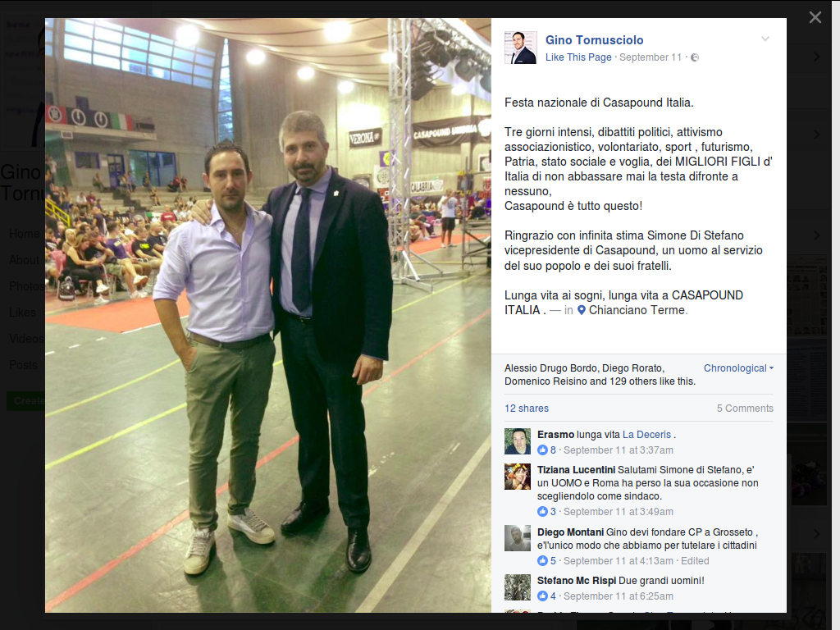Screen dimensions: 840x630
Task: Click the like thumb icon on Stefano Mc Rispi's comment
Action: 542,596
